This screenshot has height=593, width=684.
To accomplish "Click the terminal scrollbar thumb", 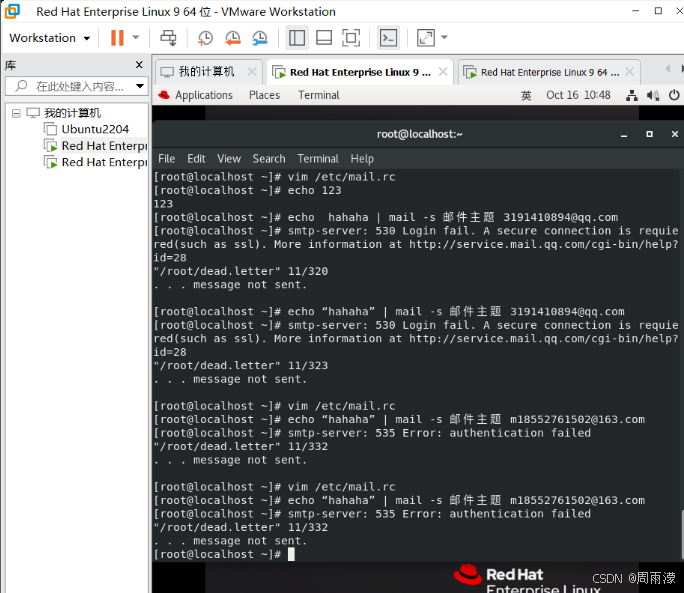I will 682,535.
